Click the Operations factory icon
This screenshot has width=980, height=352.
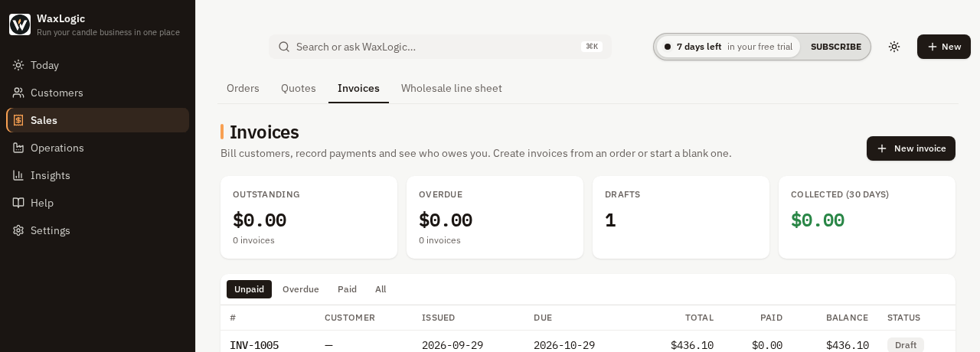click(18, 148)
